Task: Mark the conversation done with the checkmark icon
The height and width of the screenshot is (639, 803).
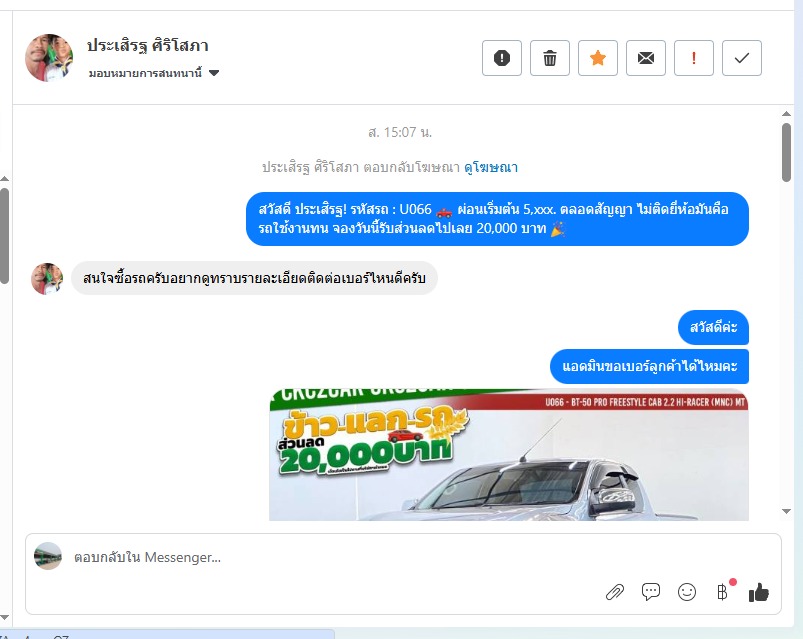Action: 742,58
